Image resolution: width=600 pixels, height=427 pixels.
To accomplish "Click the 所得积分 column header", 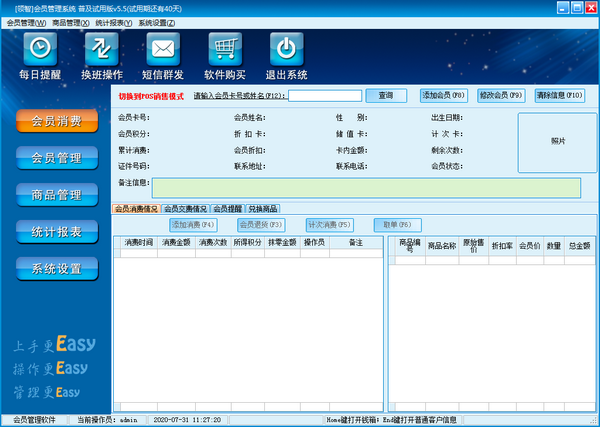I will 248,243.
